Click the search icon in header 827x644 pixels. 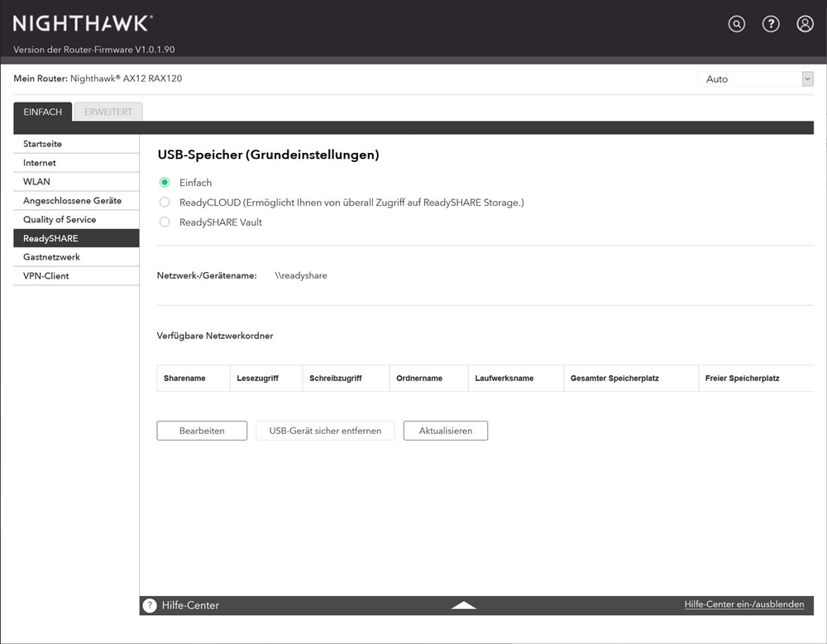coord(736,24)
